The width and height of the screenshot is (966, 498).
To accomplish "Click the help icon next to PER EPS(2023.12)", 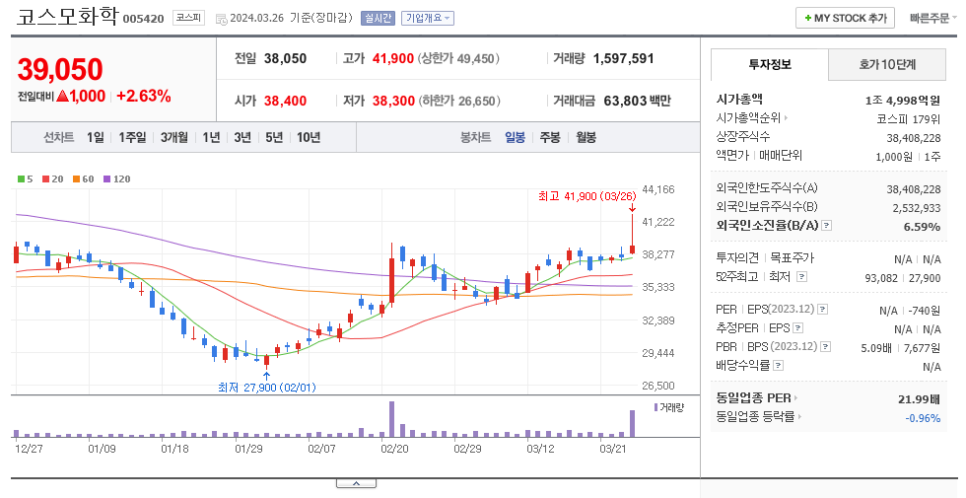I will click(822, 309).
